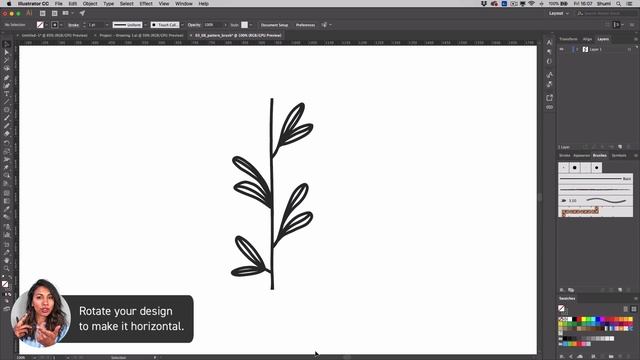Click the Wi-Fi icon in menu bar
This screenshot has width=640, height=360.
click(x=531, y=4)
